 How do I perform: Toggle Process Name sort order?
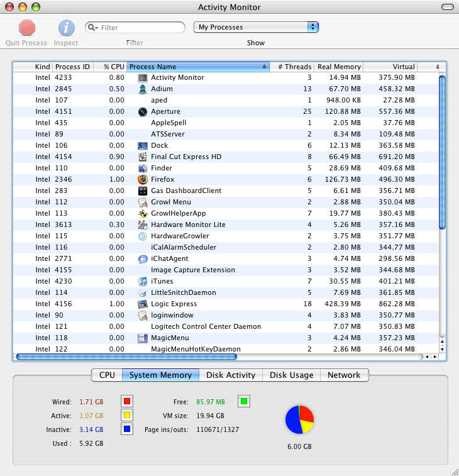pos(198,67)
